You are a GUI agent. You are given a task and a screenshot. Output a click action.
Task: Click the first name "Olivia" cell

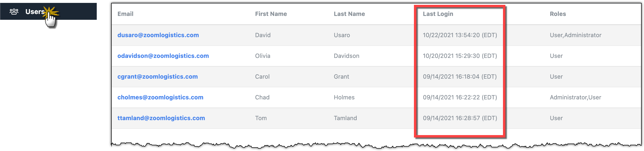263,56
